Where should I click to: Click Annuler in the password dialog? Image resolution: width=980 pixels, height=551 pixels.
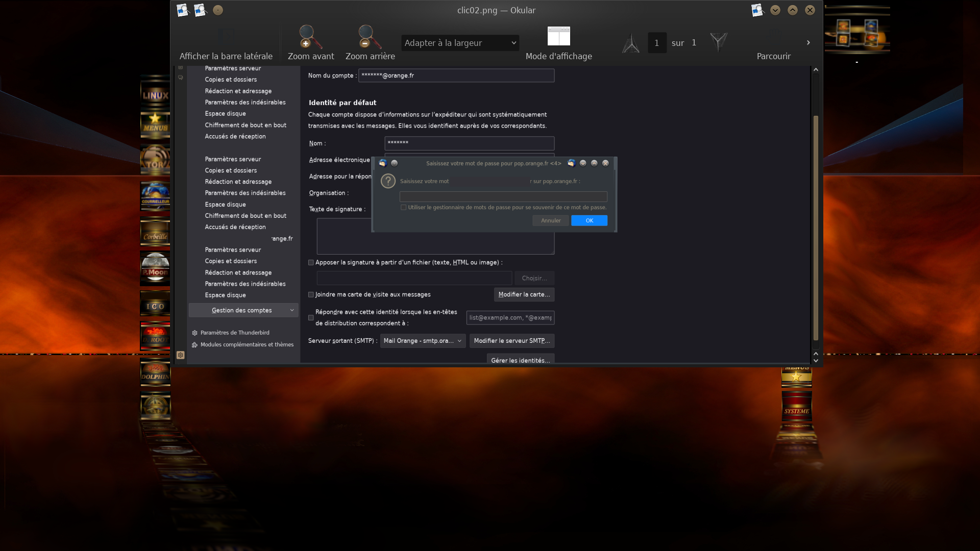pos(551,220)
